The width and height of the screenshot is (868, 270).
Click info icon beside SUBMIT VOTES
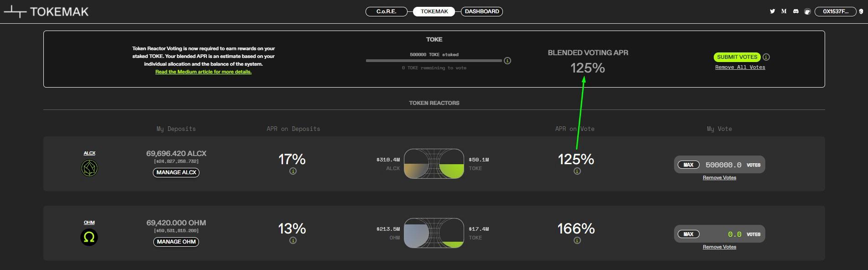[766, 57]
